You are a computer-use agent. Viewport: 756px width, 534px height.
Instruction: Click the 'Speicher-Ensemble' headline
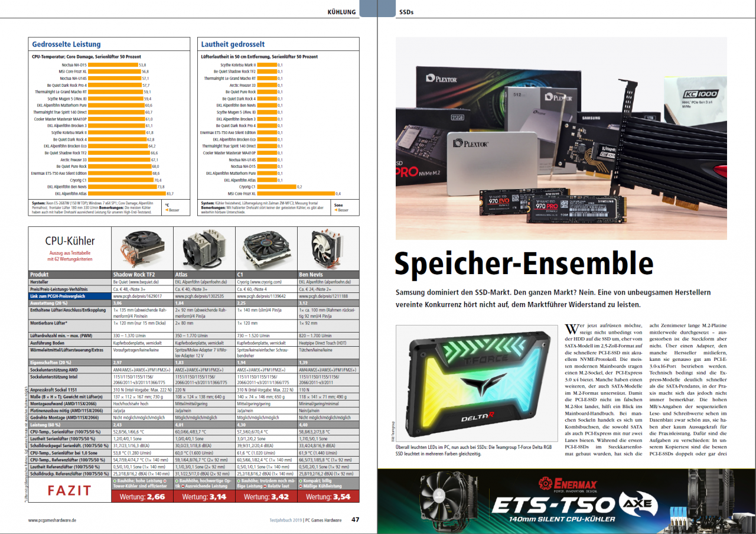coord(524,264)
